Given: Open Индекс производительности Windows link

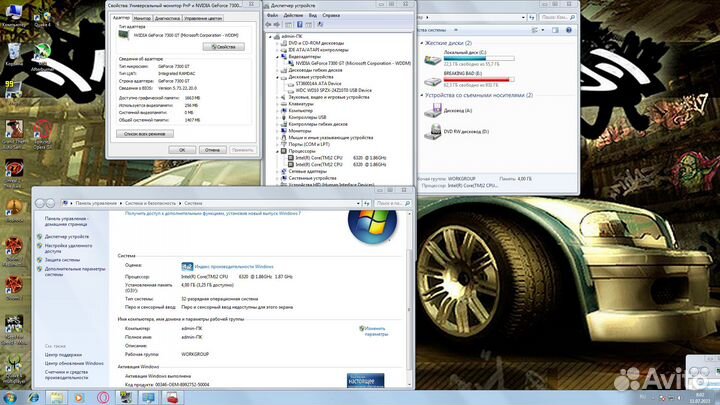Looking at the screenshot, I should (x=234, y=266).
